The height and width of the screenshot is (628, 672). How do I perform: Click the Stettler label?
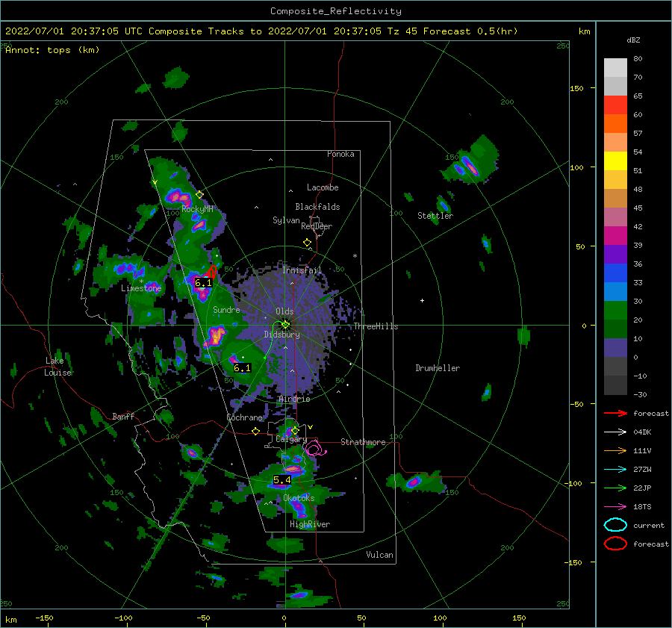click(435, 216)
